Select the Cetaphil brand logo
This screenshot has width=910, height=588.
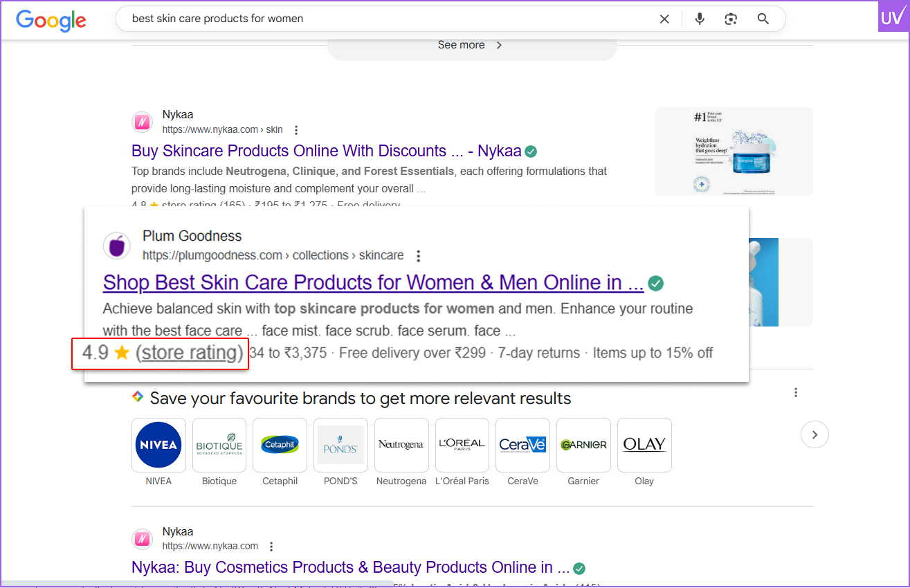(x=280, y=445)
